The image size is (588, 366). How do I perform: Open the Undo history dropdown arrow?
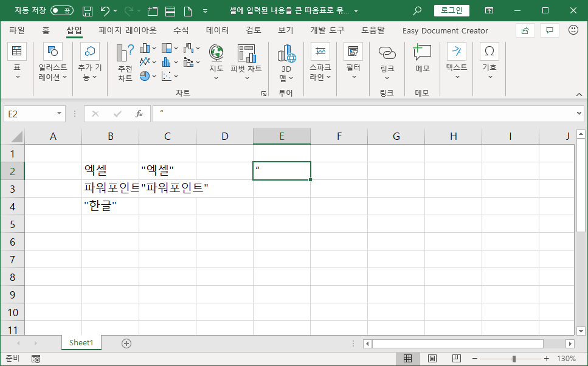115,11
